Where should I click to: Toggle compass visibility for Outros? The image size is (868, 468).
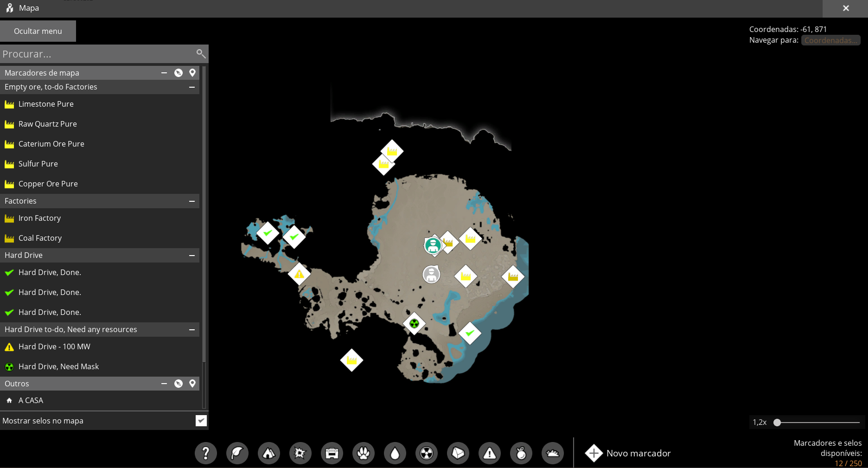pos(179,384)
